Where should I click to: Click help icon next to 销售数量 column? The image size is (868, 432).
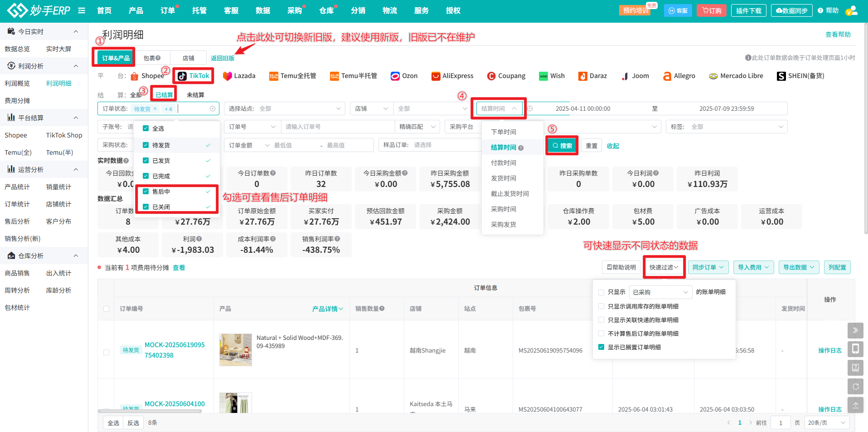click(x=382, y=309)
